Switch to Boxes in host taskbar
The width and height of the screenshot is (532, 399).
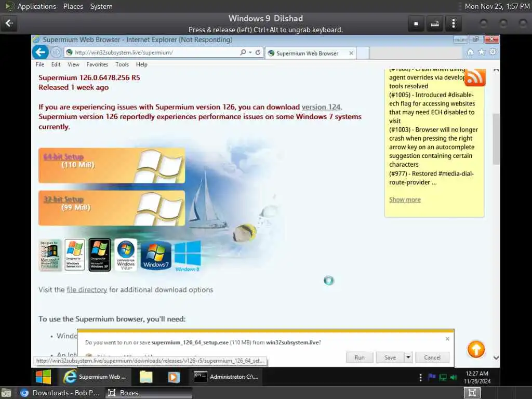148,393
